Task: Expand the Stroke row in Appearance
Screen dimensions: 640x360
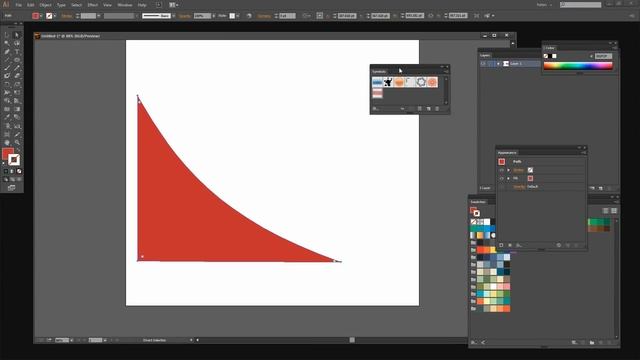Action: click(x=509, y=170)
